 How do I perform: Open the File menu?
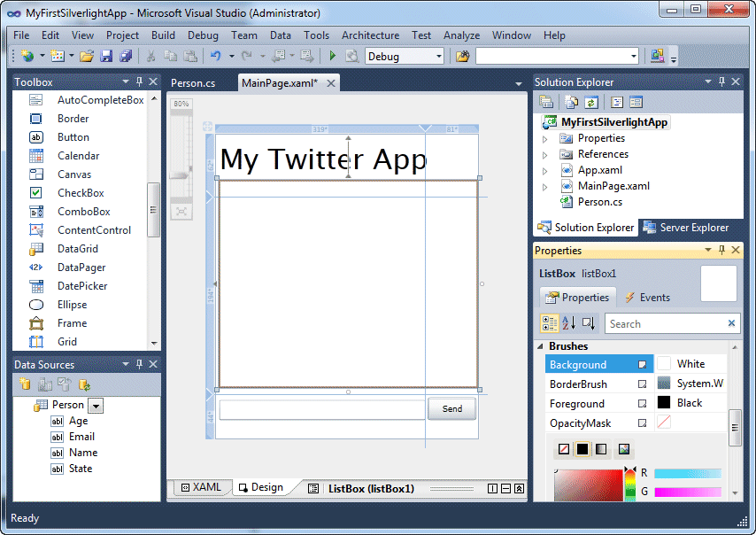21,35
